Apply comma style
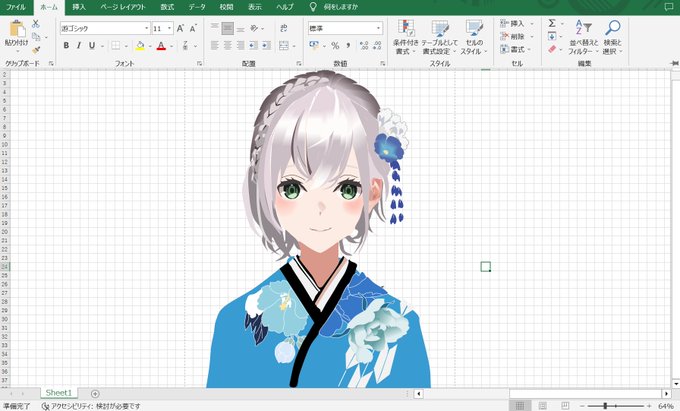This screenshot has width=680, height=411. pos(348,45)
